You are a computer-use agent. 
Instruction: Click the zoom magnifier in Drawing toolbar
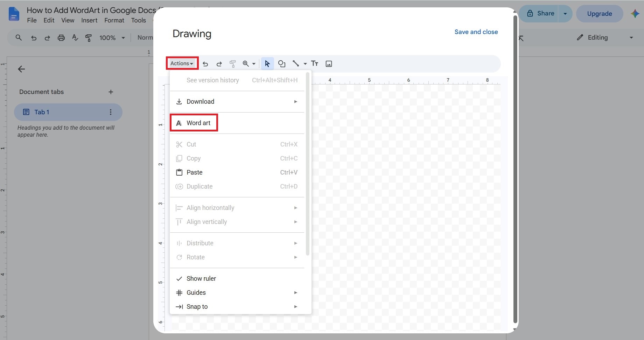(x=246, y=64)
